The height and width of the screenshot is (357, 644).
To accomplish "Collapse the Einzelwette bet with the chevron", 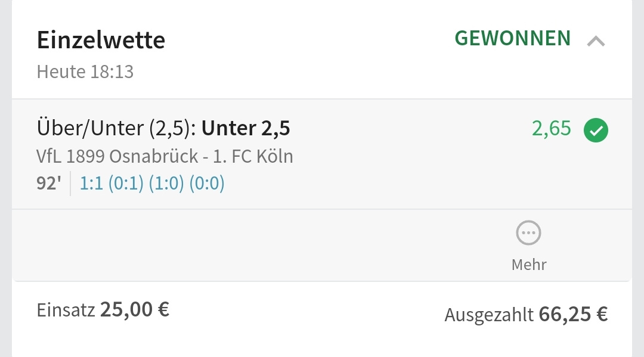I will (596, 41).
